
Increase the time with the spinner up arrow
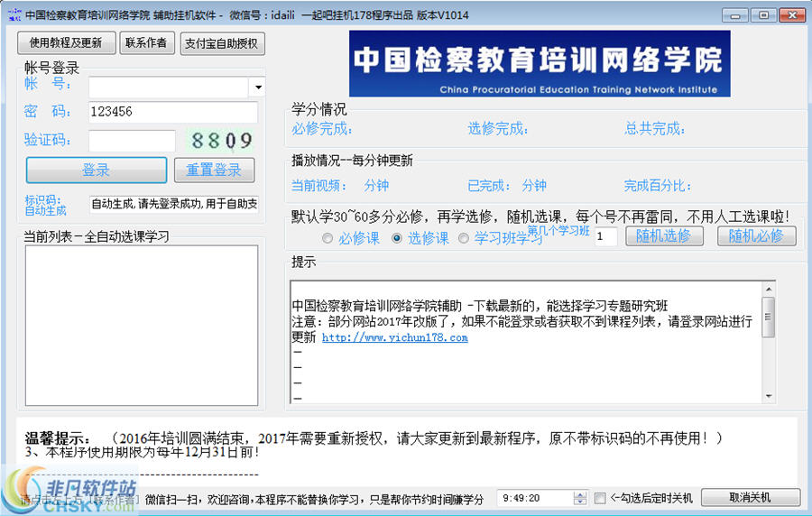click(581, 494)
